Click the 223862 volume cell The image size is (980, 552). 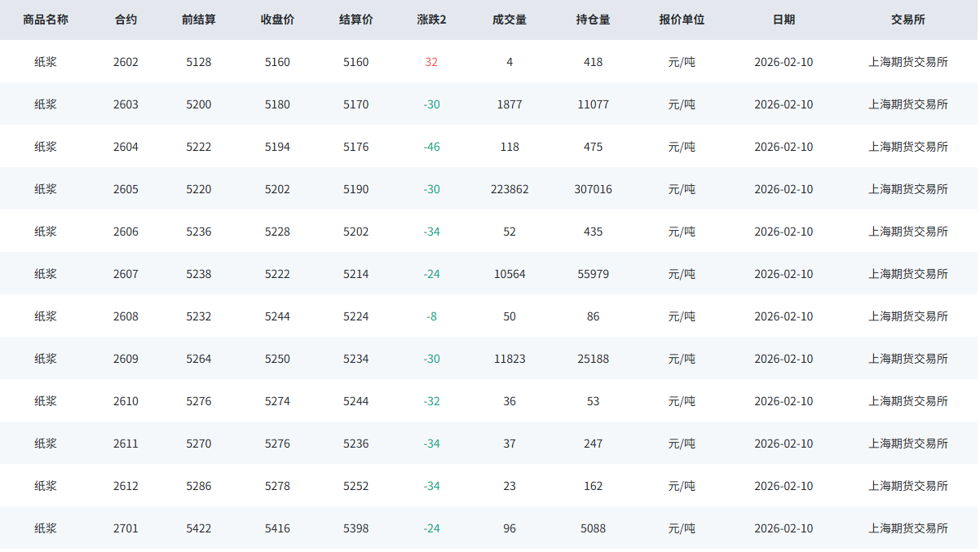point(510,189)
